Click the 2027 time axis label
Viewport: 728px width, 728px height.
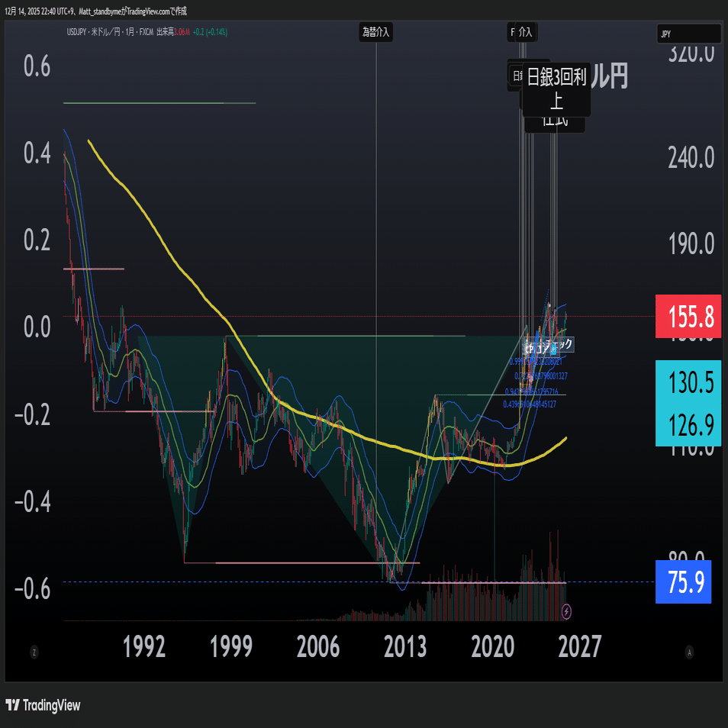pyautogui.click(x=580, y=647)
